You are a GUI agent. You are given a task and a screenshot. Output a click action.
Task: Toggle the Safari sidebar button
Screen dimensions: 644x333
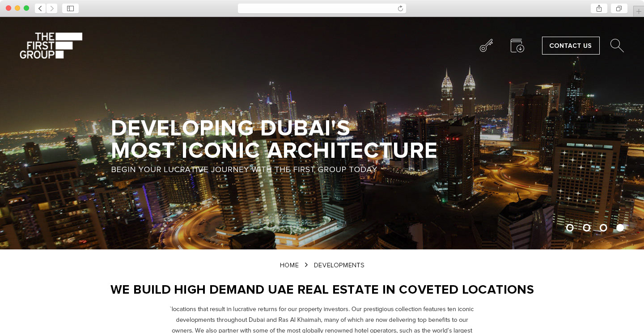[x=70, y=8]
